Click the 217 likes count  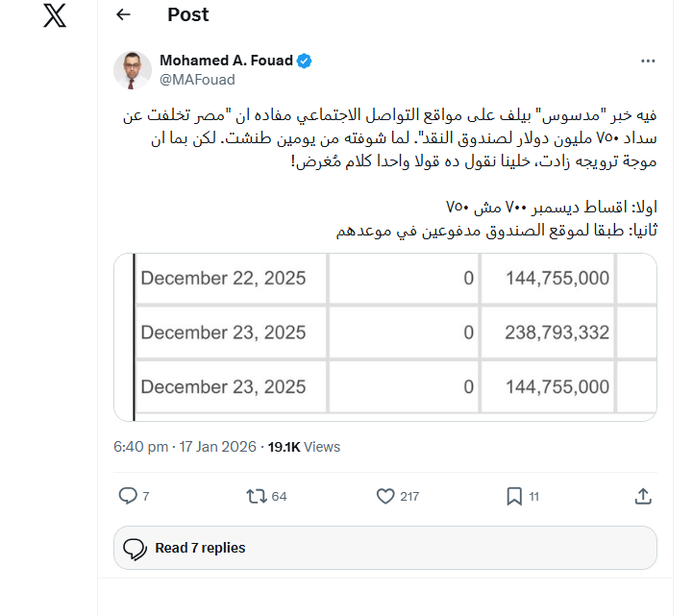(x=409, y=497)
